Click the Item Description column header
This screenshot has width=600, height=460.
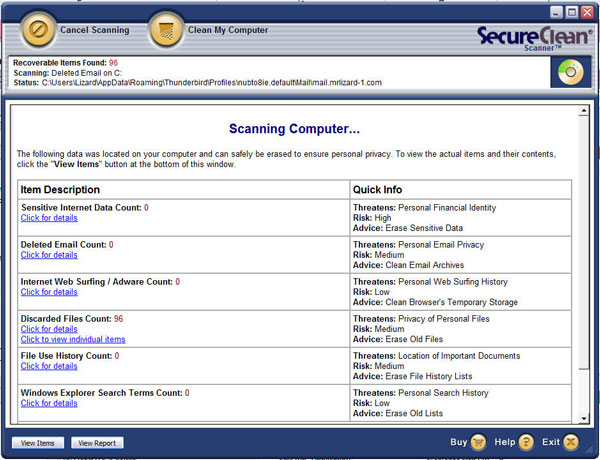tap(60, 190)
